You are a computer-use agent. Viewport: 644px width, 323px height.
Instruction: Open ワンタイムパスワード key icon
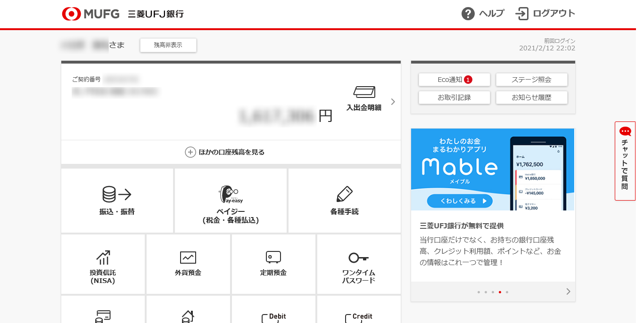coord(359,258)
